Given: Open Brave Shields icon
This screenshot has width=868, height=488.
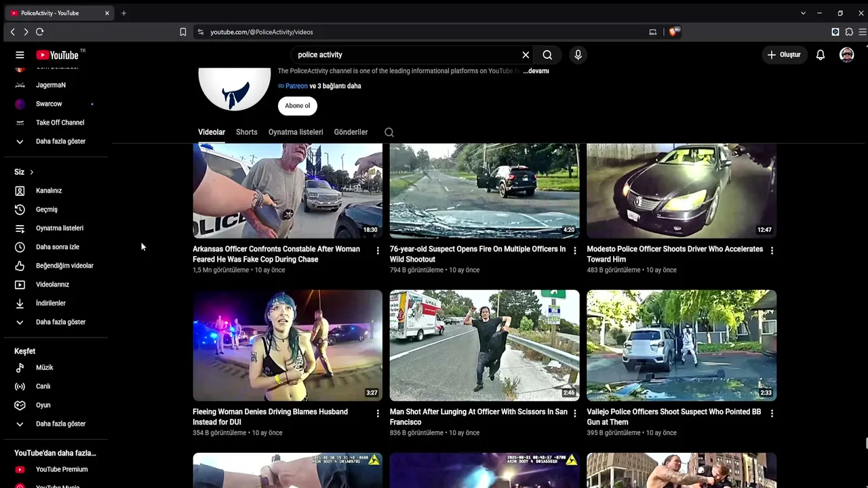Looking at the screenshot, I should 674,32.
